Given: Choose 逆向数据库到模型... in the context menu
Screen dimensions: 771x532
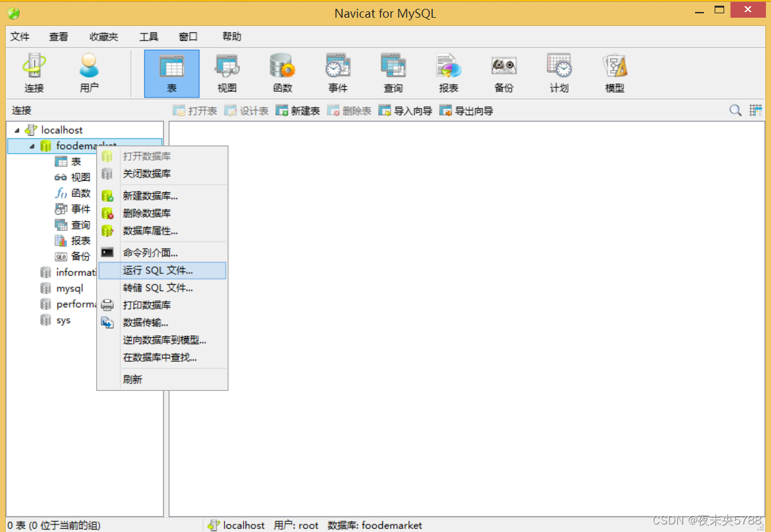Looking at the screenshot, I should 162,340.
